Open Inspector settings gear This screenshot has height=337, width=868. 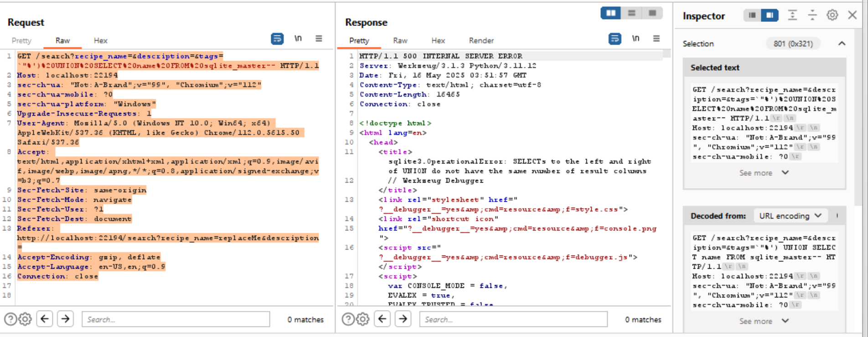[x=832, y=15]
